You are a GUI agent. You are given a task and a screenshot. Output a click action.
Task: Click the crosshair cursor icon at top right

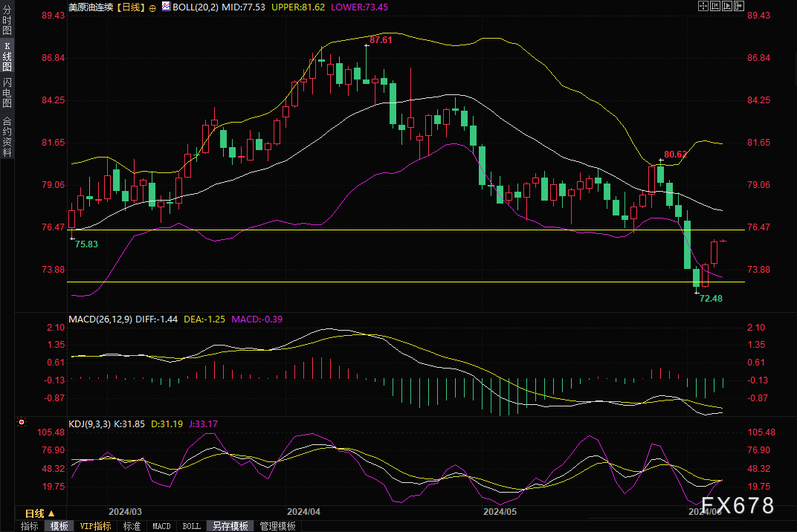click(x=703, y=6)
